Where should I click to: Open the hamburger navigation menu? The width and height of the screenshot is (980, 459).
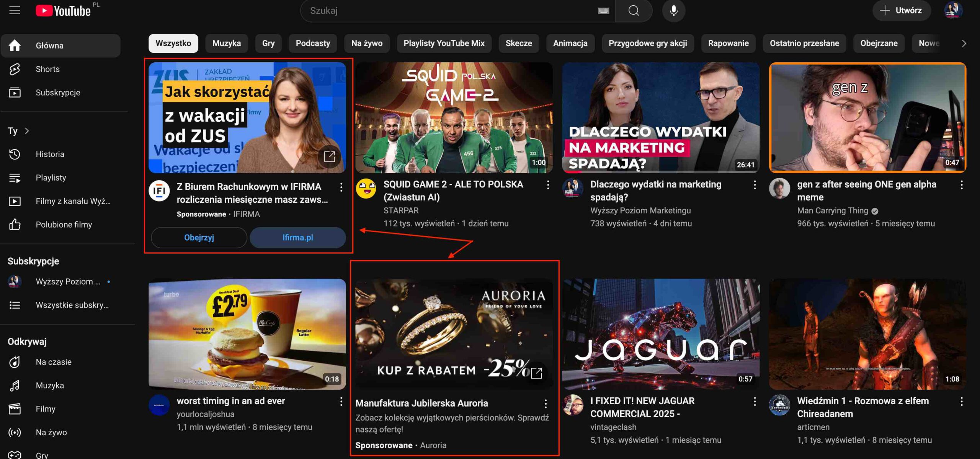point(15,10)
